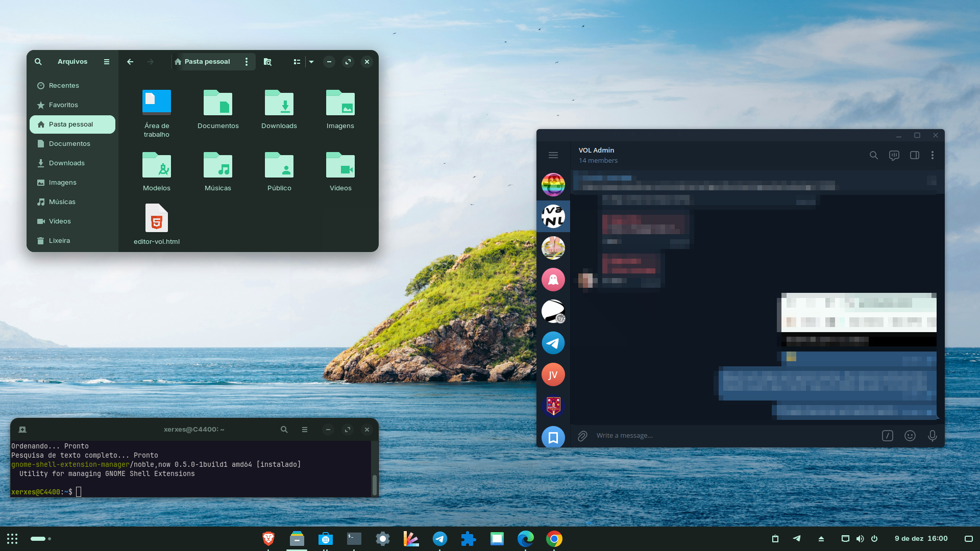This screenshot has height=551, width=980.
Task: Open Telegram hamburger main menu
Action: [553, 155]
